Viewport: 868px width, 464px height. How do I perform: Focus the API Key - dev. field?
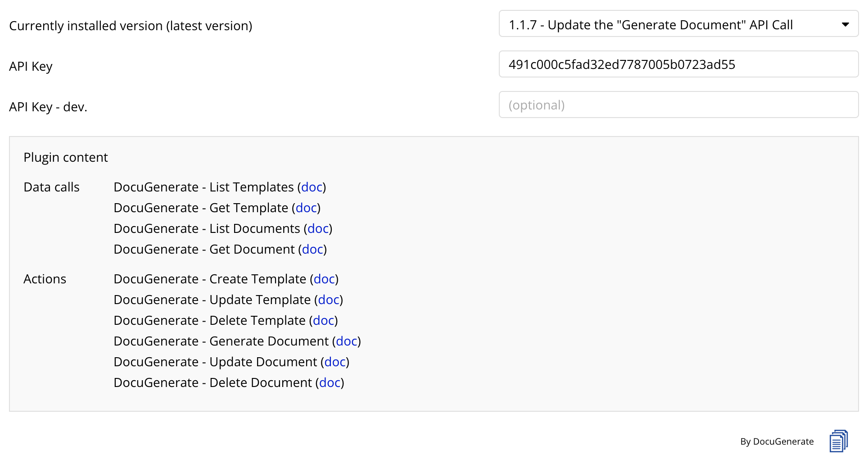678,105
